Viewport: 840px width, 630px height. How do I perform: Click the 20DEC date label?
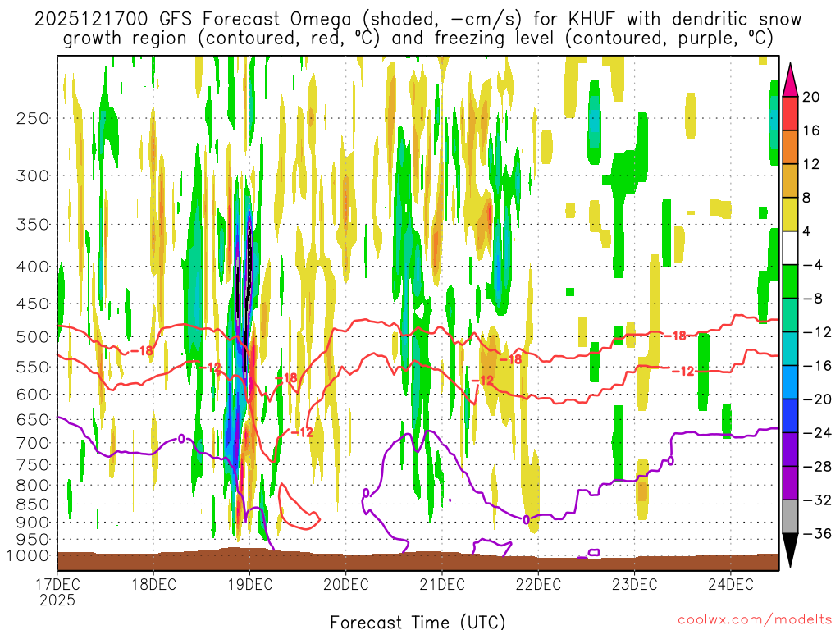coord(346,584)
